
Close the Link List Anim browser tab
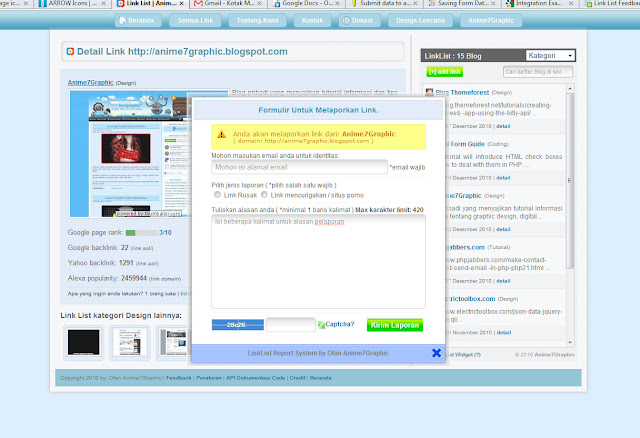pos(182,3)
